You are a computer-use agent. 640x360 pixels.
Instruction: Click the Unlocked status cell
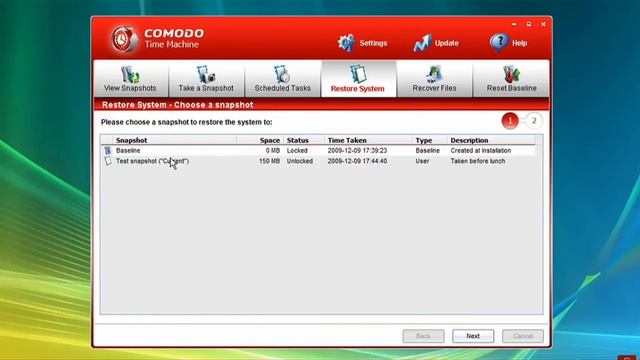pos(300,161)
